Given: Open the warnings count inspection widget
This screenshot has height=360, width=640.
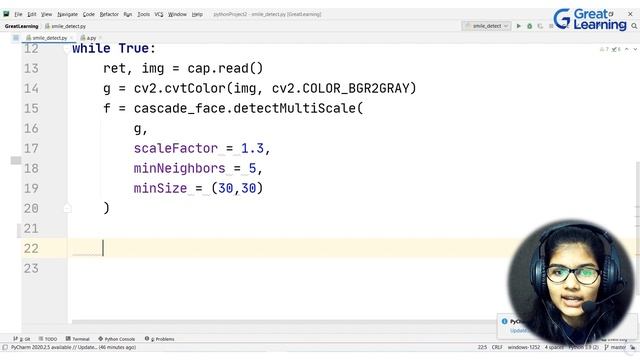Looking at the screenshot, I should (610, 49).
